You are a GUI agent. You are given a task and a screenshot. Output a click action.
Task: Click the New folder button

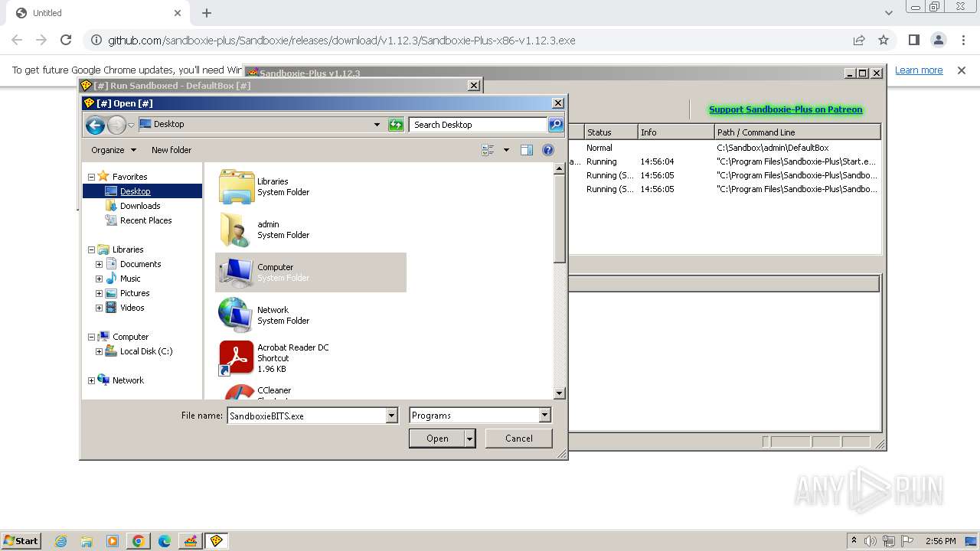click(171, 150)
